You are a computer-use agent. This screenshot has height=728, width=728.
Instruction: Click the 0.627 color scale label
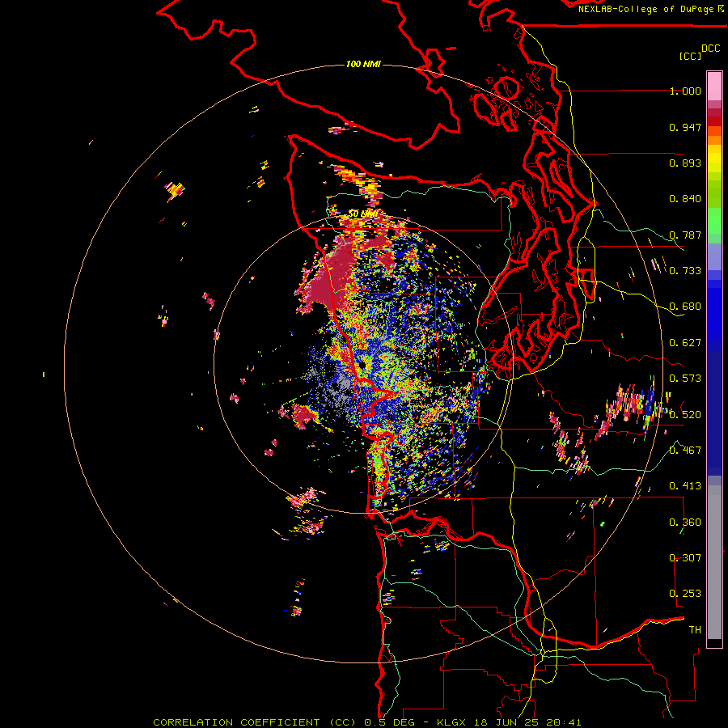(x=685, y=343)
